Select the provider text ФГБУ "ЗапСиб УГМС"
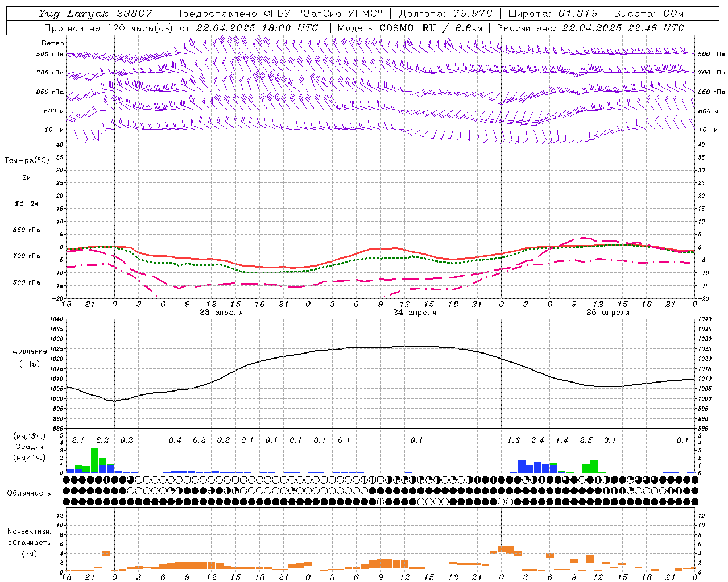Image resolution: width=728 pixels, height=582 pixels. click(324, 14)
